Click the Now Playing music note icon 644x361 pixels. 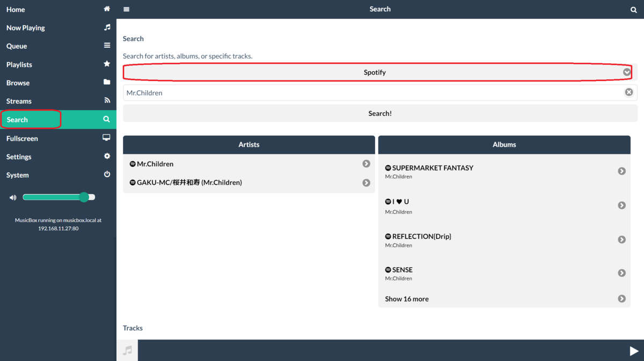(107, 27)
